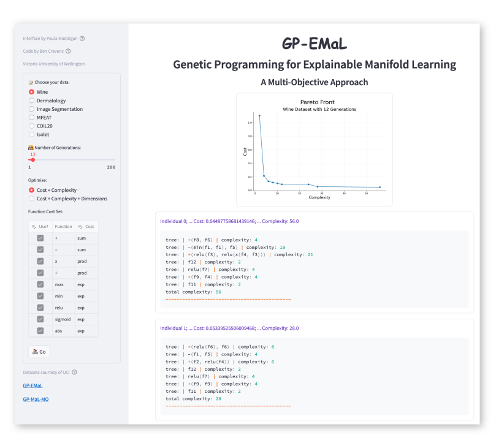Select the COIL20 dataset option

click(32, 126)
